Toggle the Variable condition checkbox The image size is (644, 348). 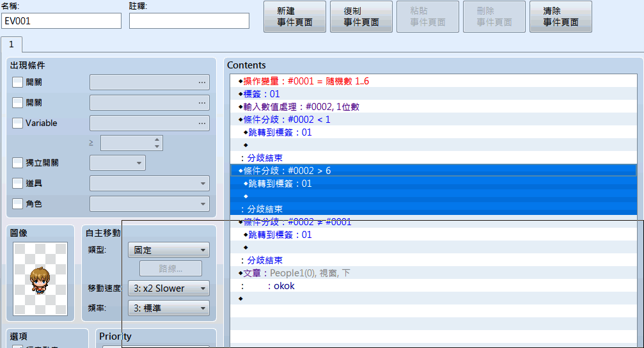click(17, 123)
